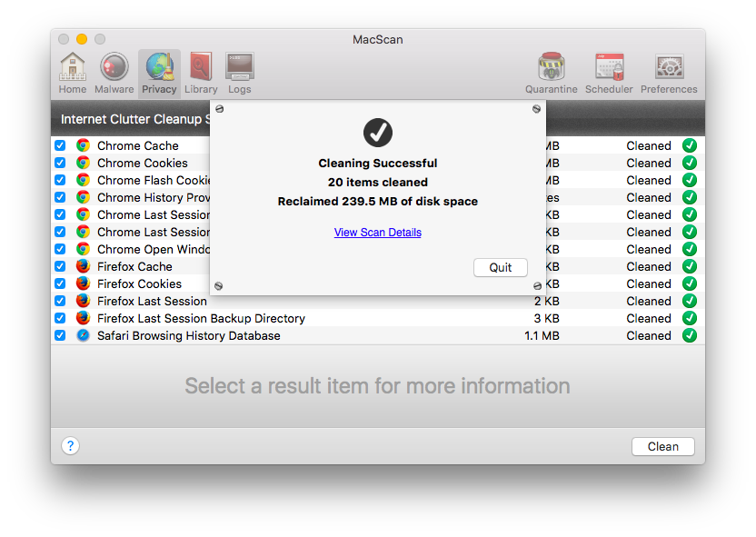Screen dimensions: 756x537
Task: Click the Chrome icon beside Chrome Open Windows
Action: (x=83, y=249)
